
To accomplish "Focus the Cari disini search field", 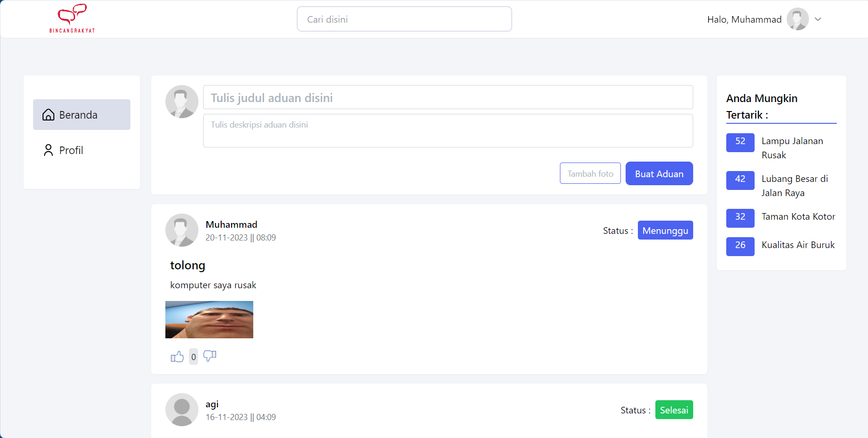I will (404, 19).
